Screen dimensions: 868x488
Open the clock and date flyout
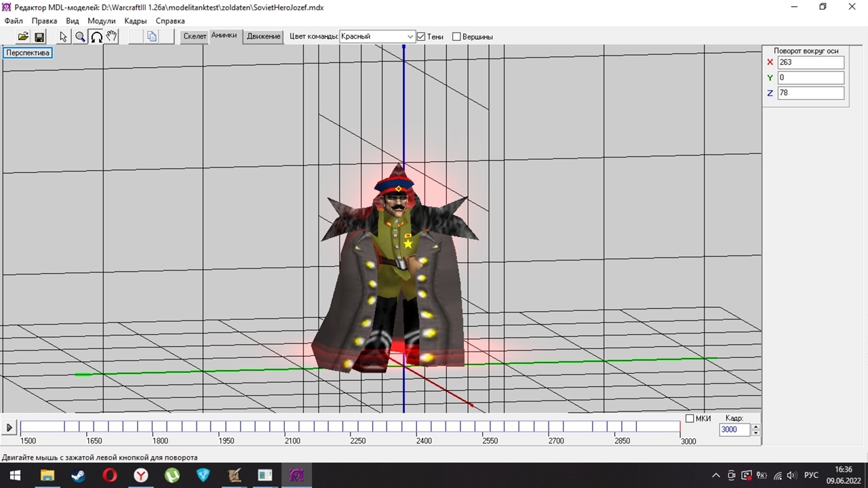pos(843,476)
